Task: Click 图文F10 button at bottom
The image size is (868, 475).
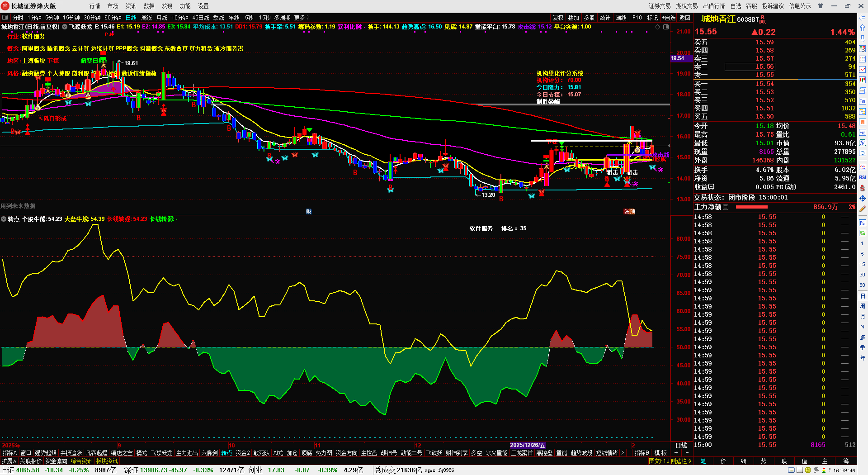Action: coord(659,461)
